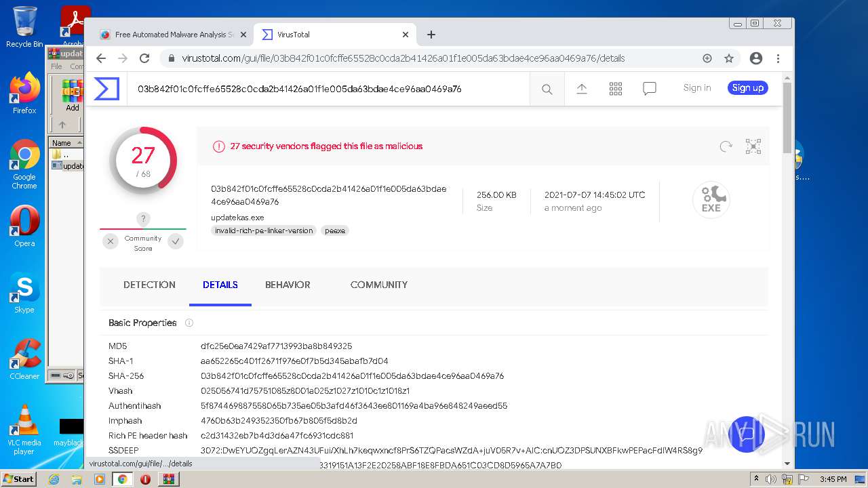Click the page vertical scrollbar
The width and height of the screenshot is (868, 488).
coord(787,117)
